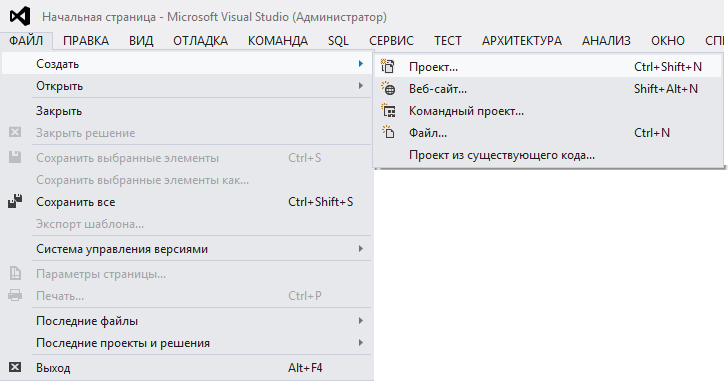Viewport: 728px width, 381px height.
Task: Open the ПРАВКА menu
Action: 86,41
